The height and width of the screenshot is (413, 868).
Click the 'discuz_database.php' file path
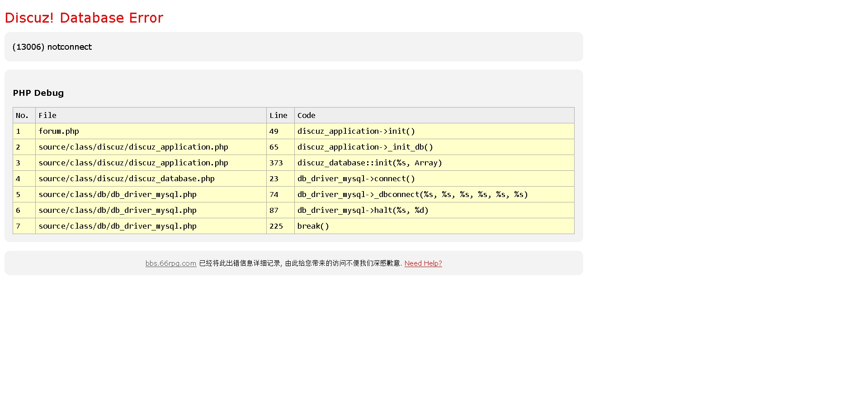click(127, 178)
